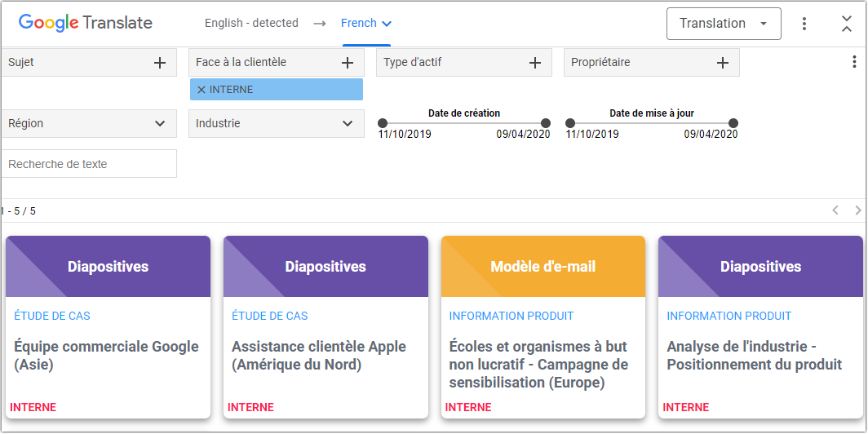868x434 pixels.
Task: Open the Translation mode dropdown
Action: click(x=724, y=24)
